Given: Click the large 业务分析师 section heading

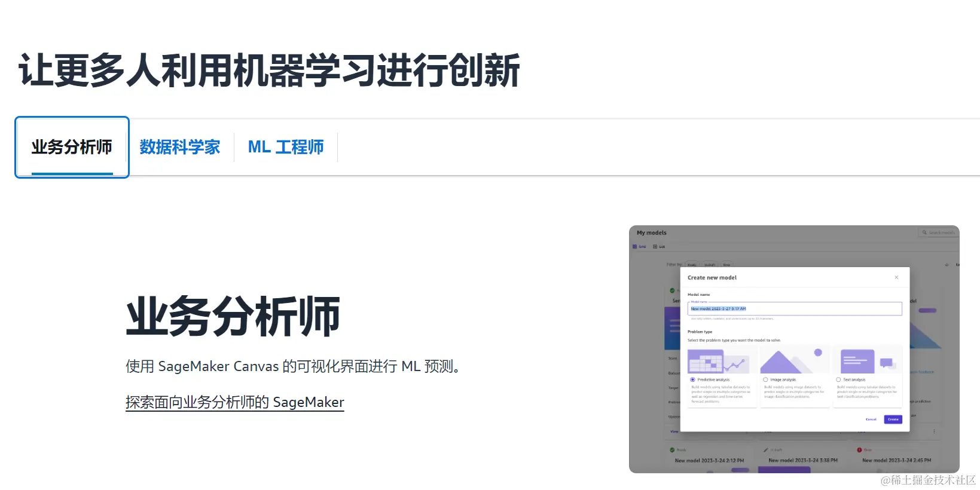Looking at the screenshot, I should pyautogui.click(x=233, y=316).
